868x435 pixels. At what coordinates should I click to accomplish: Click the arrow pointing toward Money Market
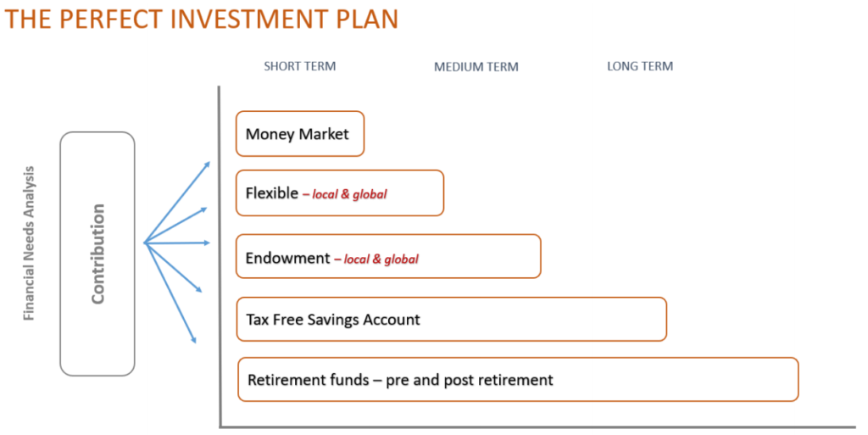tap(180, 199)
